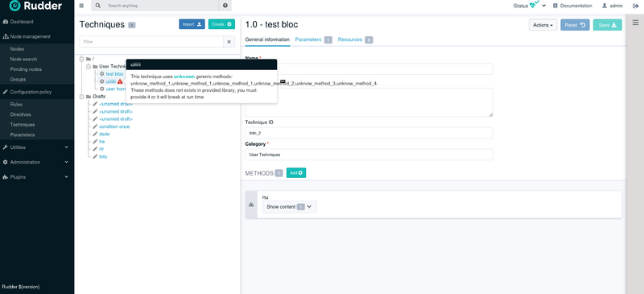Open the fre draft
The height and width of the screenshot is (294, 644).
102,142
